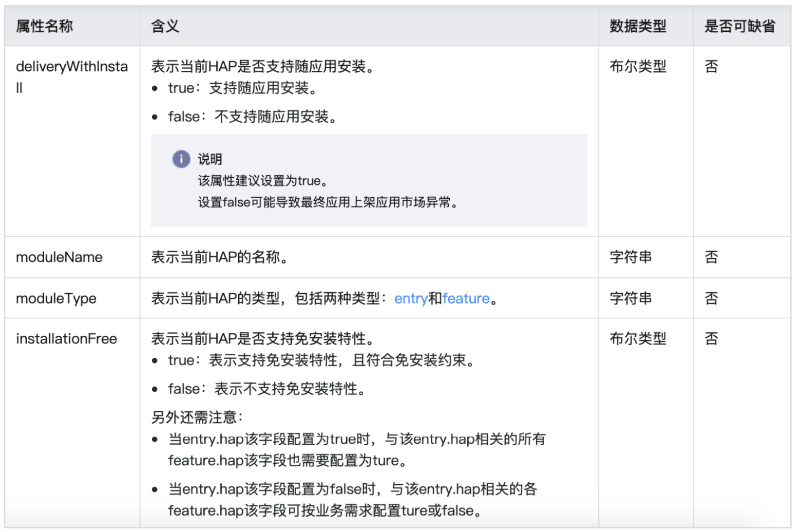Click bullet 当entry.hap该字段配置为false时
Image resolution: width=802 pixels, height=532 pixels.
(353, 500)
